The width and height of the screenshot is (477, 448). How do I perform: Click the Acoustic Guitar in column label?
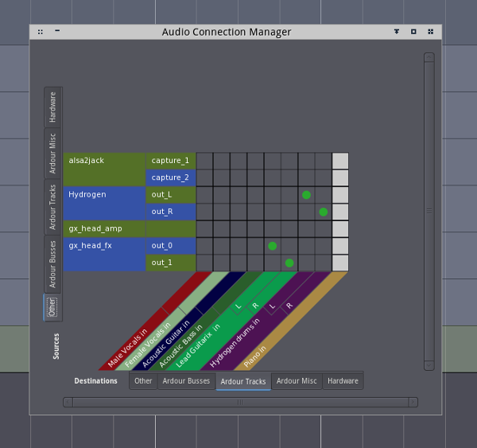pyautogui.click(x=166, y=343)
